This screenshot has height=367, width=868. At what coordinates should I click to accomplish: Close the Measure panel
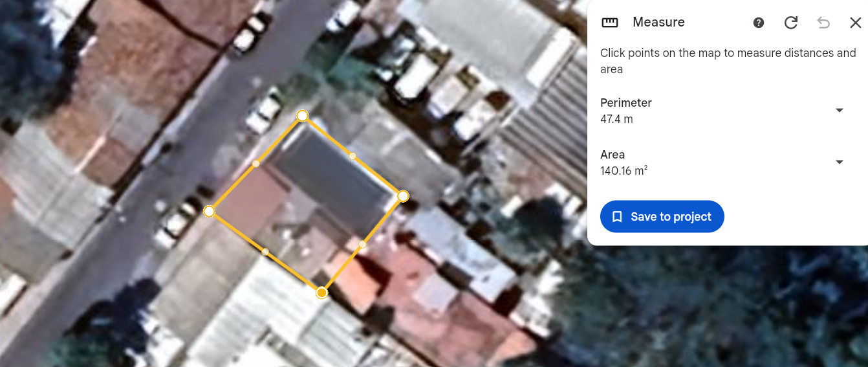click(855, 23)
